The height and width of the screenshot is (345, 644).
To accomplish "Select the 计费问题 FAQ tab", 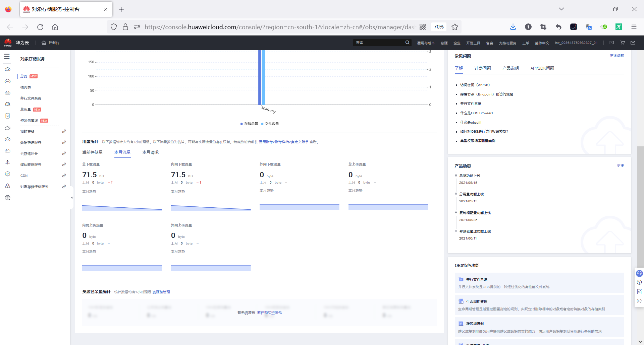I will [x=482, y=68].
